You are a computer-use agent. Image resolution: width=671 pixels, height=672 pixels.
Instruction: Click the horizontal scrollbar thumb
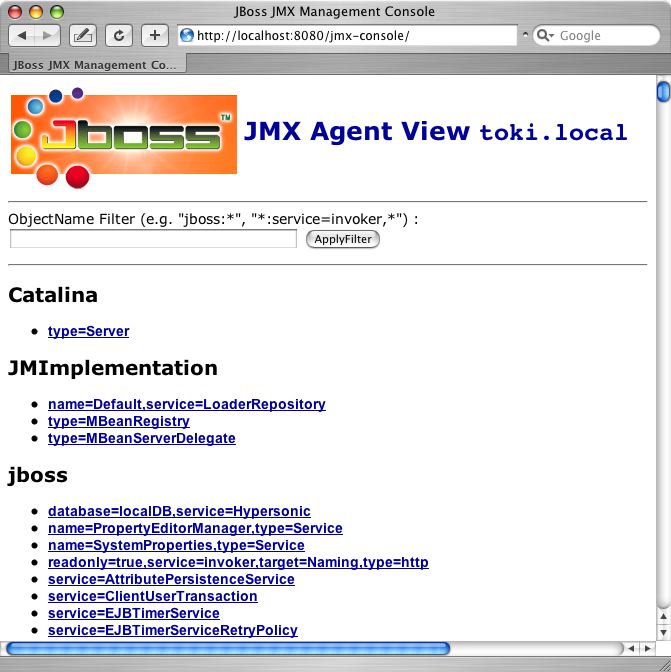pyautogui.click(x=228, y=648)
